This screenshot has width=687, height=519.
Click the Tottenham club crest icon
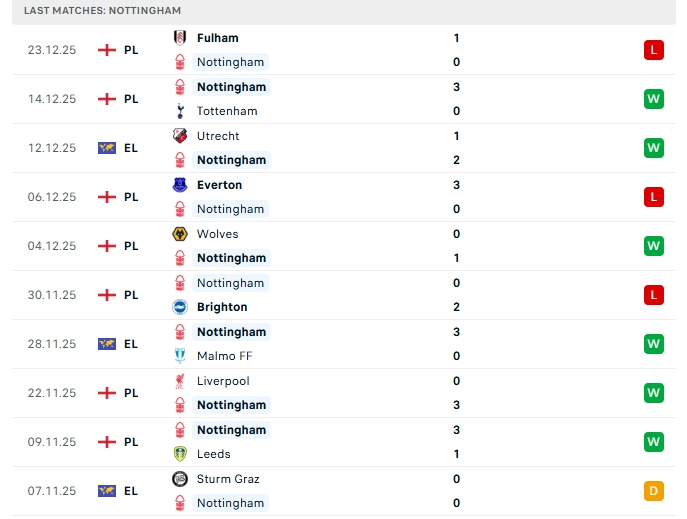click(x=180, y=111)
